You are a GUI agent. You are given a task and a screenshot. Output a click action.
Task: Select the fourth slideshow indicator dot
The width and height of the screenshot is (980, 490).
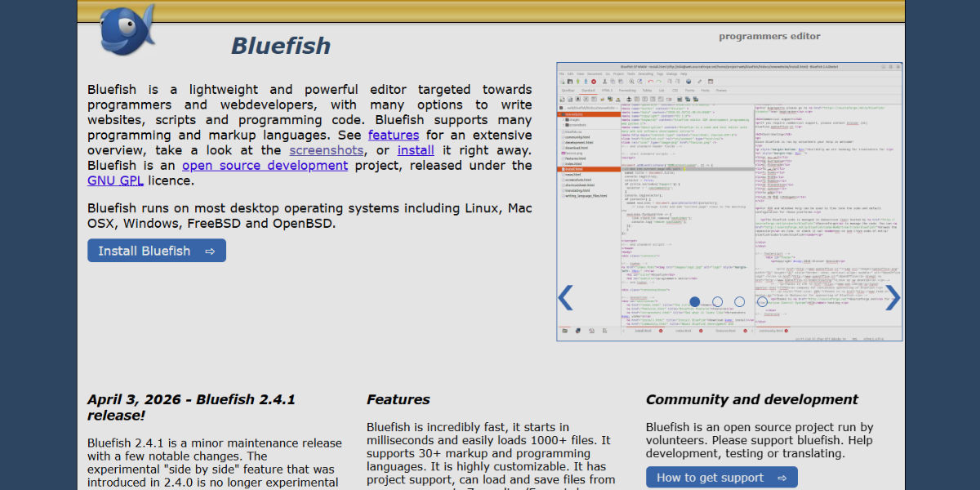(x=762, y=301)
